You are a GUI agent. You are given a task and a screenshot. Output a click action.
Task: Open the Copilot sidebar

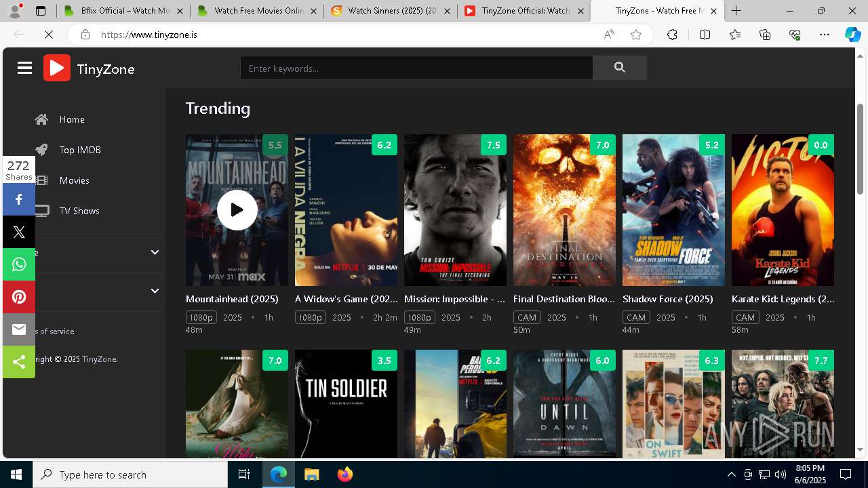[852, 35]
